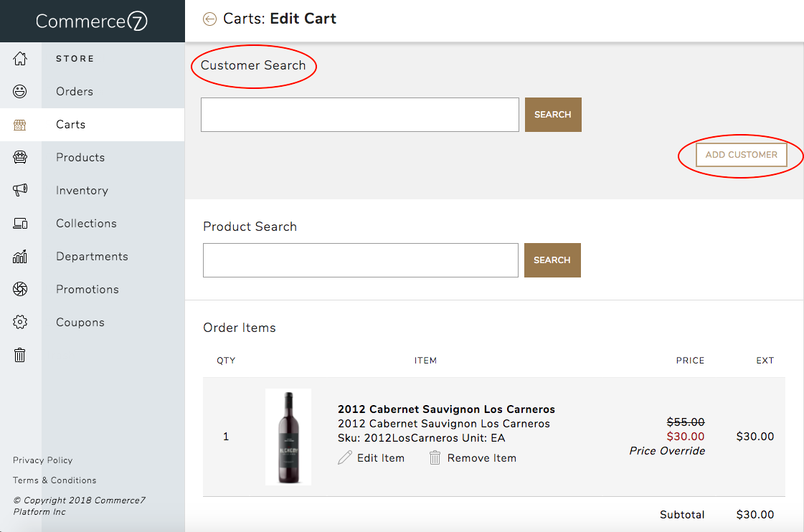
Task: Open the Privacy Policy link
Action: tap(42, 460)
